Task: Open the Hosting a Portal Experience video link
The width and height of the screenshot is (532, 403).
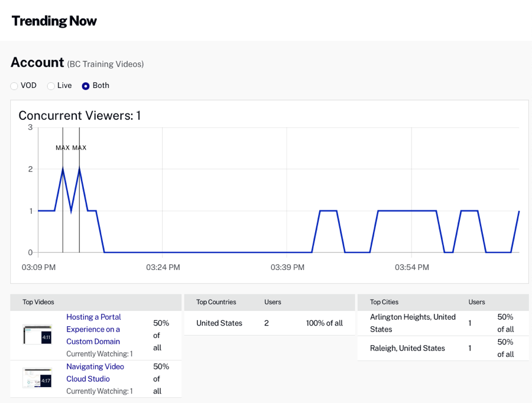Action: [x=93, y=329]
